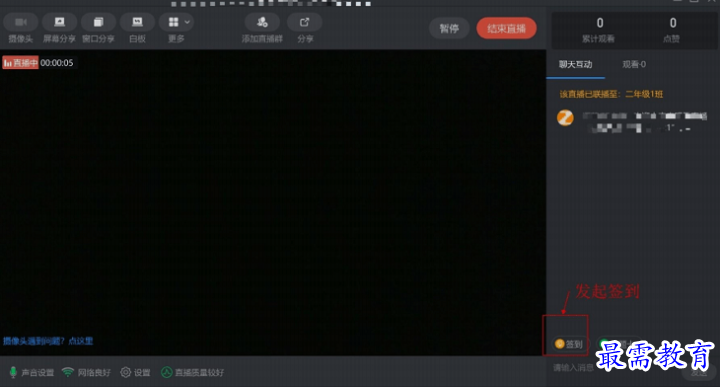Click the 分享 share icon
720x387 pixels.
304,22
